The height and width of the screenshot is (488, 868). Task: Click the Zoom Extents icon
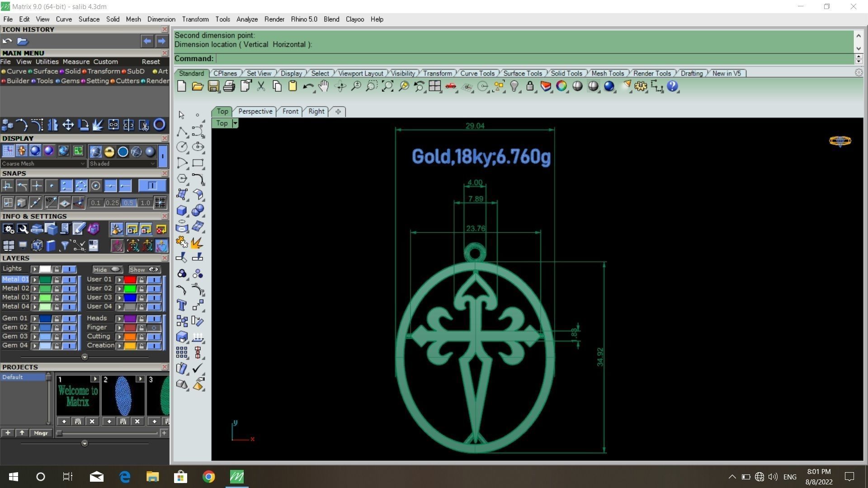coord(387,86)
